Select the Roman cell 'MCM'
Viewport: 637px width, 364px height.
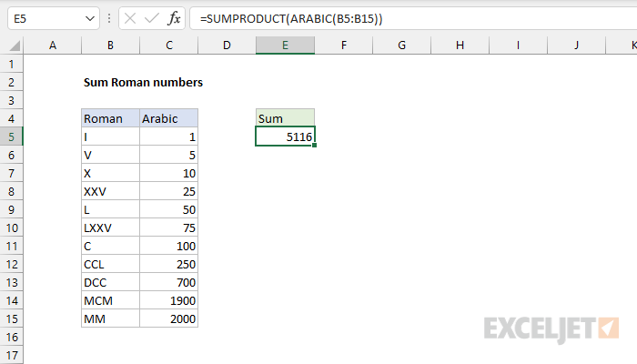[x=110, y=300]
